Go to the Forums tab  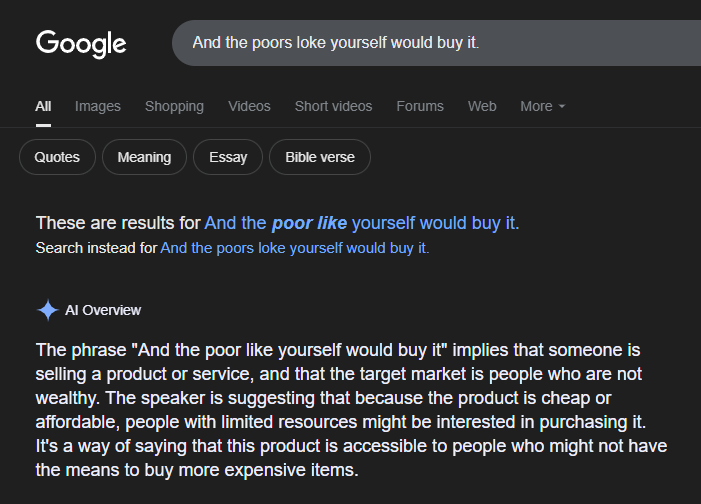coord(420,106)
